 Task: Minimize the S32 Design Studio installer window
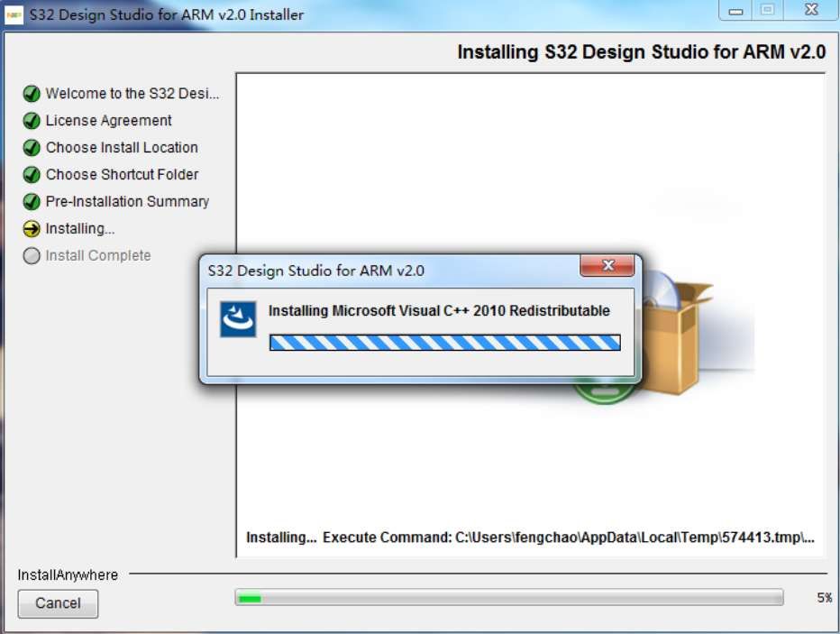(737, 9)
